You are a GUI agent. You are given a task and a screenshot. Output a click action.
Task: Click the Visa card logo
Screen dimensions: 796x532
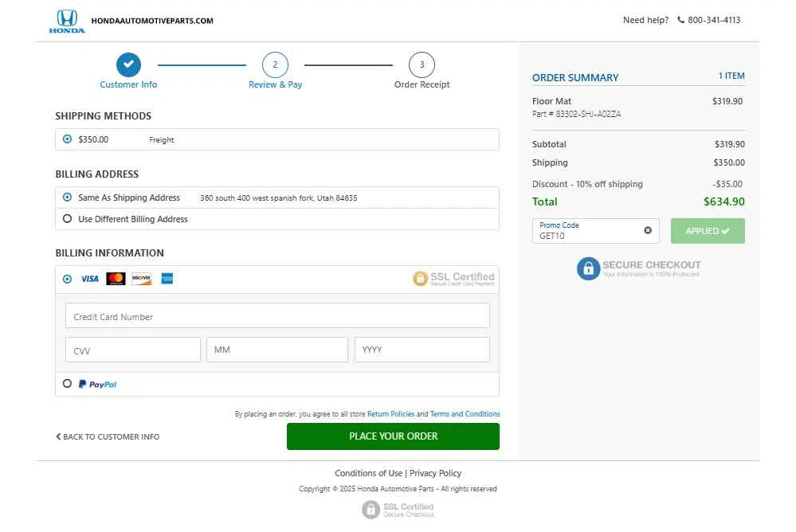pos(90,279)
